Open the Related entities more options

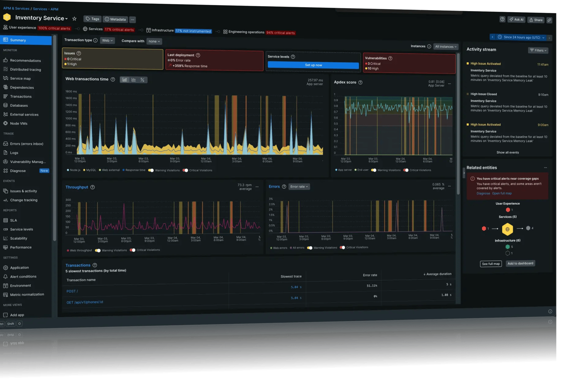pos(545,168)
